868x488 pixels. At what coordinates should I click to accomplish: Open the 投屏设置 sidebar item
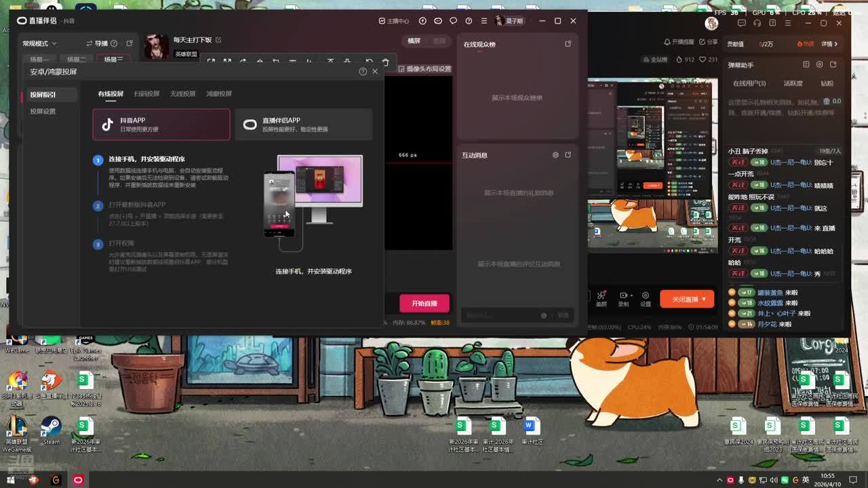pyautogui.click(x=43, y=111)
